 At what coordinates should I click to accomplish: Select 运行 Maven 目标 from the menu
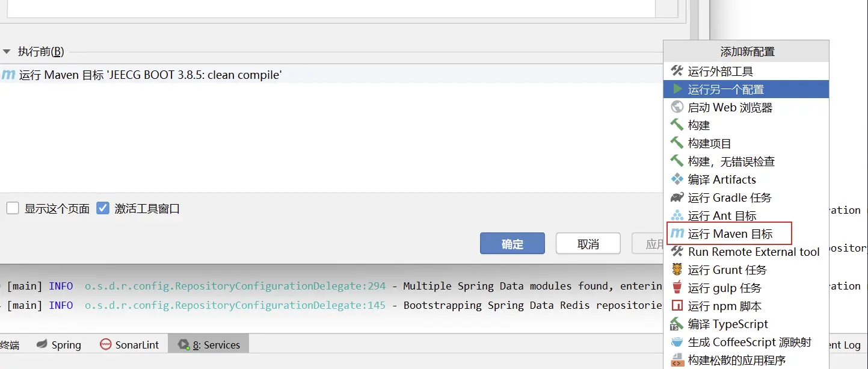pyautogui.click(x=728, y=234)
